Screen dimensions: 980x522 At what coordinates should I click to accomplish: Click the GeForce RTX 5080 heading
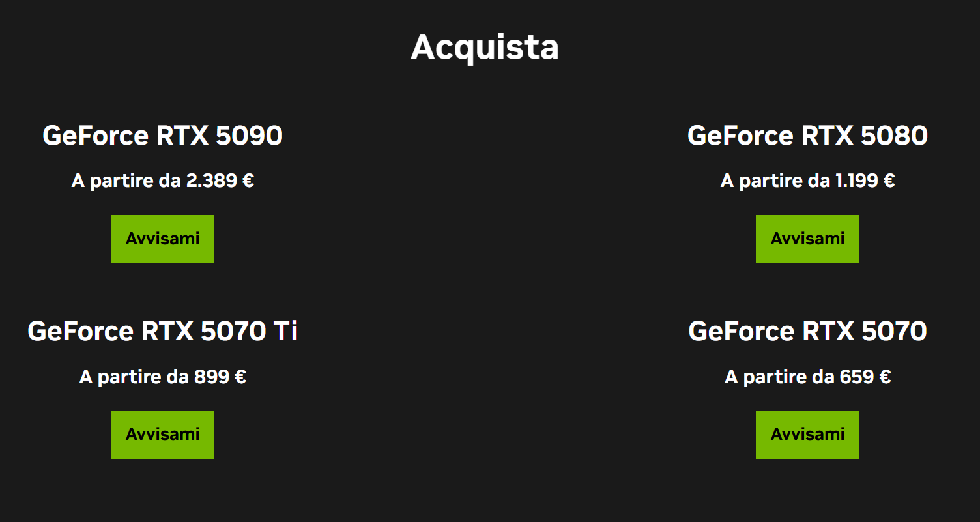(x=807, y=136)
